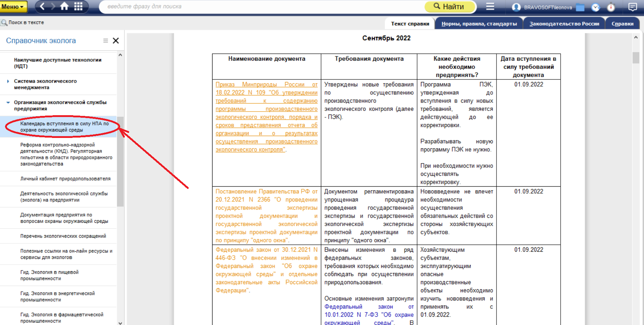
Task: Open the BRAVOSOFT\leonova user profile
Action: (x=542, y=7)
